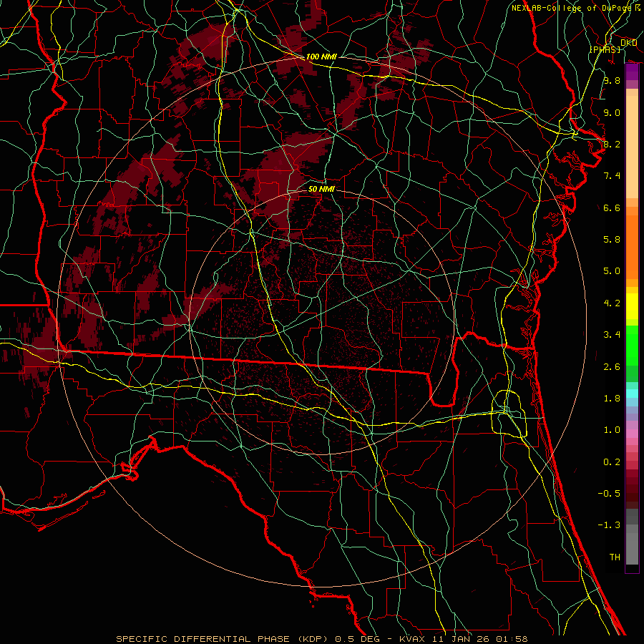The width and height of the screenshot is (644, 644).
Task: Click the NEXLAB-College of DuPage title text
Action: pos(571,8)
